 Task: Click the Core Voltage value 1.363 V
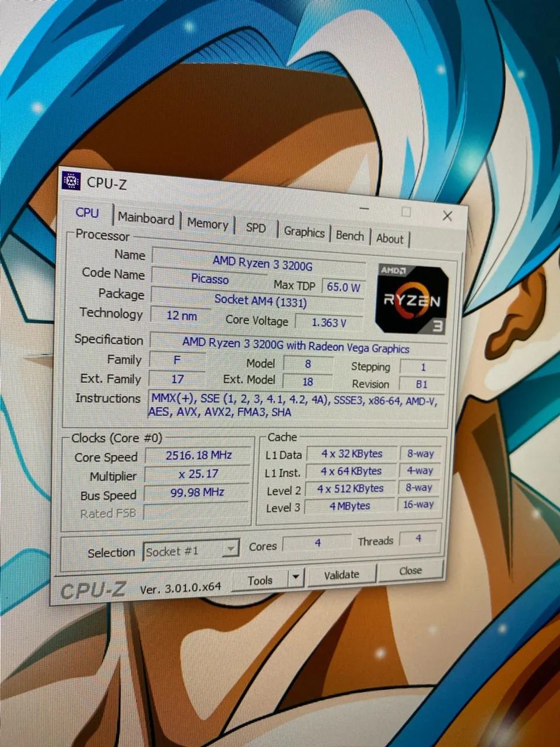(328, 322)
